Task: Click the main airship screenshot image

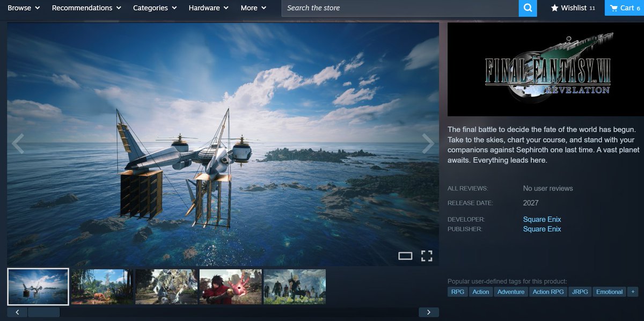Action: (x=223, y=144)
